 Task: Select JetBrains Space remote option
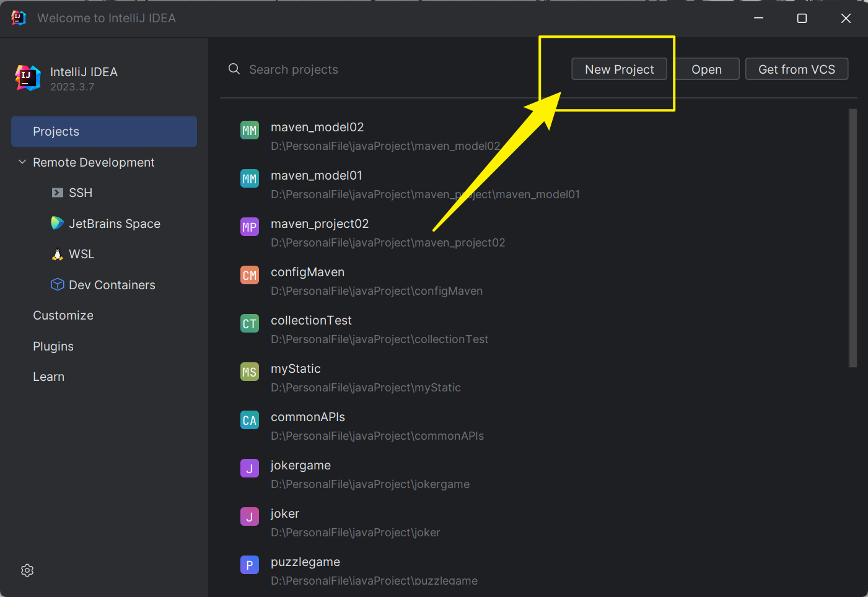115,224
